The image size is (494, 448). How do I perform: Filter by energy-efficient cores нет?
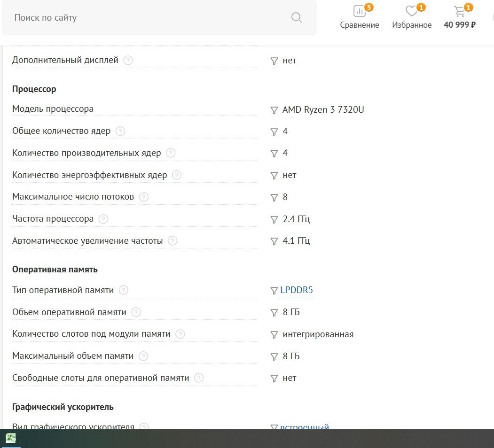(274, 175)
